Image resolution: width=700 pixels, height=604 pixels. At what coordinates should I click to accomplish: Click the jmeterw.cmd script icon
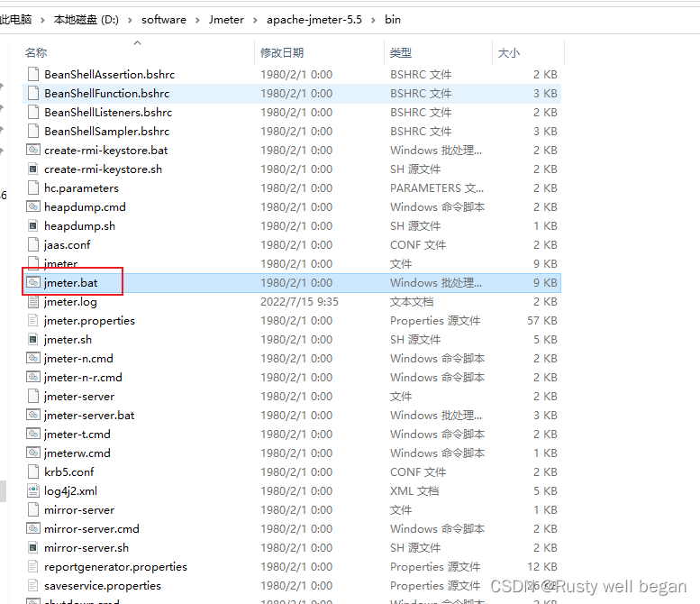click(33, 453)
